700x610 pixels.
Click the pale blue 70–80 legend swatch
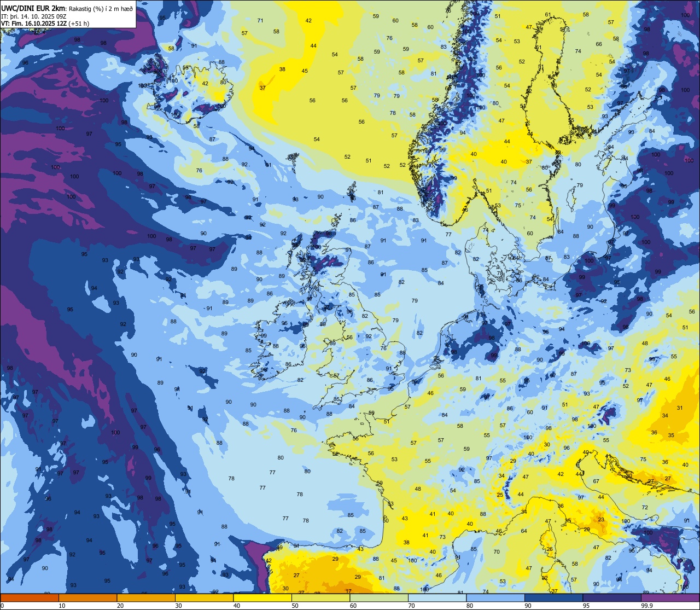click(x=437, y=597)
